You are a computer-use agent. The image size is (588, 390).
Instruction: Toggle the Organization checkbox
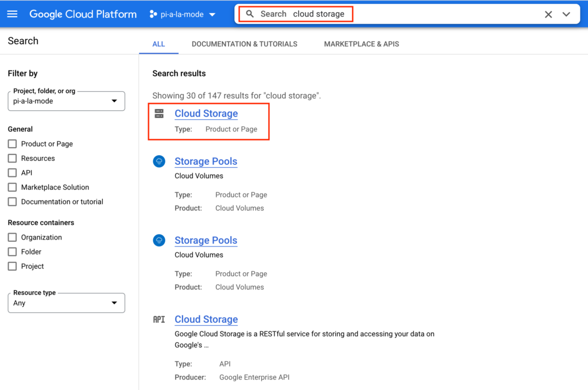tap(13, 237)
